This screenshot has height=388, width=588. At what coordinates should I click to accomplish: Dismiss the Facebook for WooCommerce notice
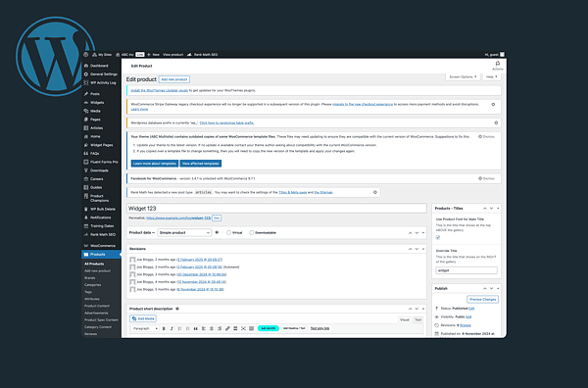486,178
